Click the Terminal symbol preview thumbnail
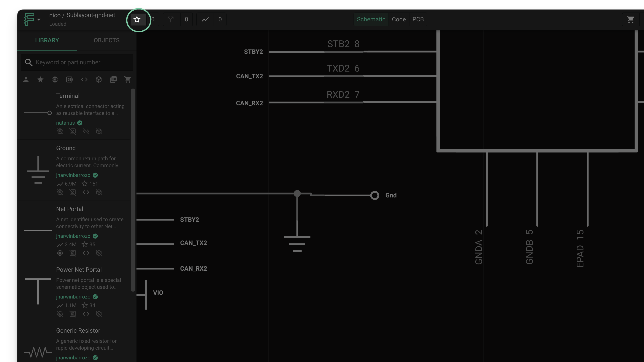This screenshot has width=644, height=362. pos(38,113)
